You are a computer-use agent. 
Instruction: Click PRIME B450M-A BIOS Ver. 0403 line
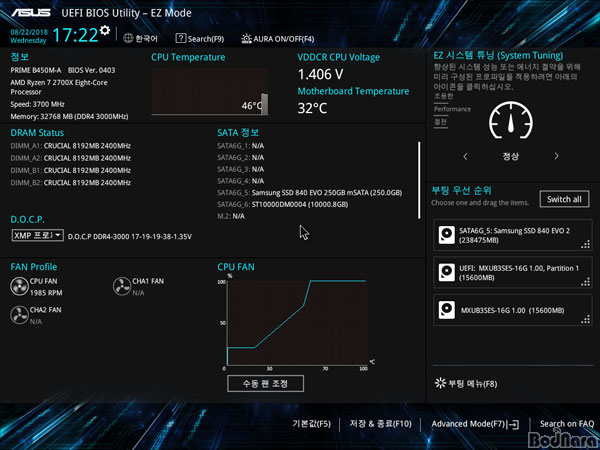[x=63, y=70]
